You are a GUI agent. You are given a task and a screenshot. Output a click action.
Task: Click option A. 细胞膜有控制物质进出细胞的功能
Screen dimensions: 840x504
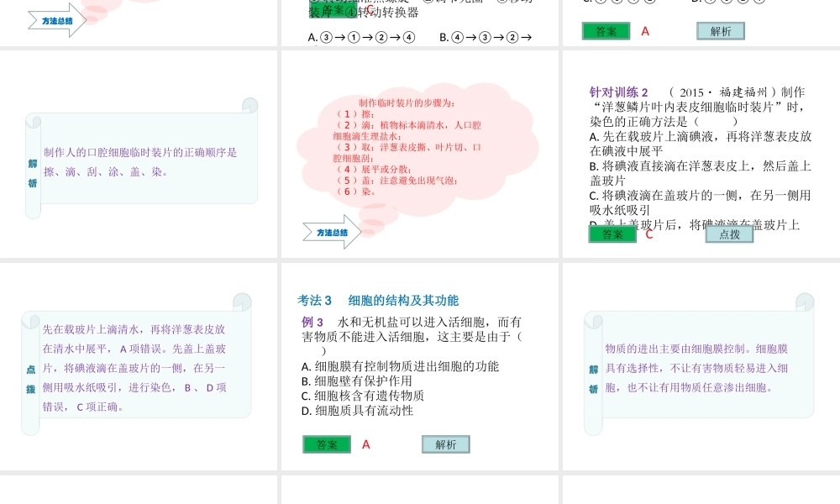[400, 366]
